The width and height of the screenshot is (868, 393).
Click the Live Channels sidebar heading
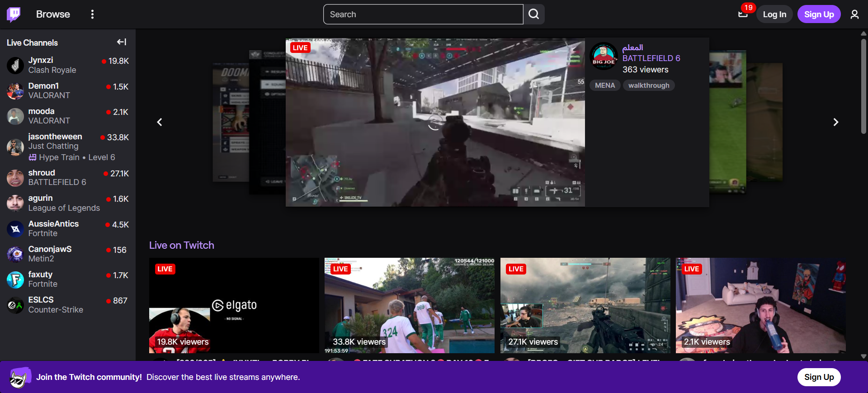pos(32,43)
